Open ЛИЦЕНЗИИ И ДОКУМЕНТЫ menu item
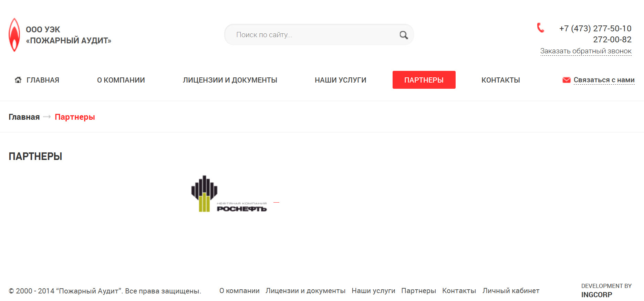The height and width of the screenshot is (301, 644). 230,80
